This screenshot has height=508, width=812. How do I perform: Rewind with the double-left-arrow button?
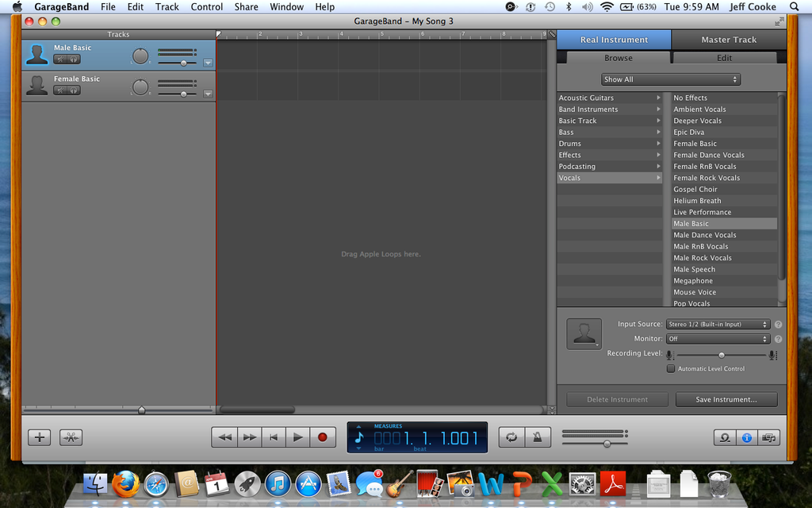(224, 437)
